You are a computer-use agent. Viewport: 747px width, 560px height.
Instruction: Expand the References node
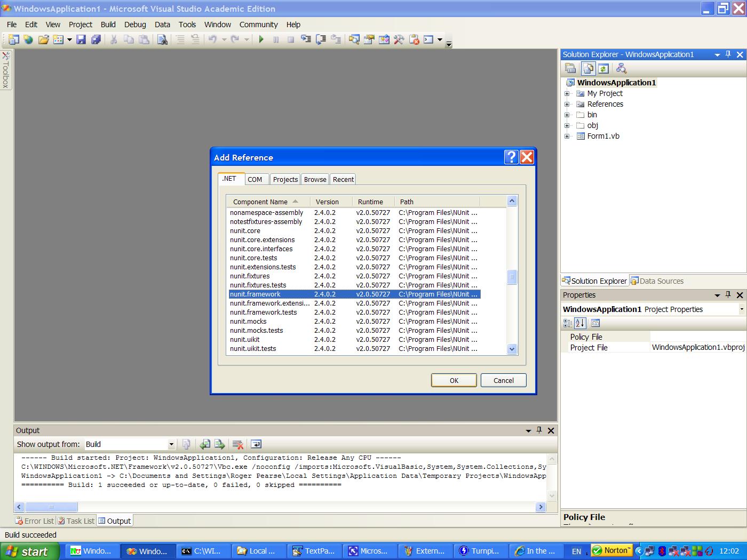pos(567,104)
